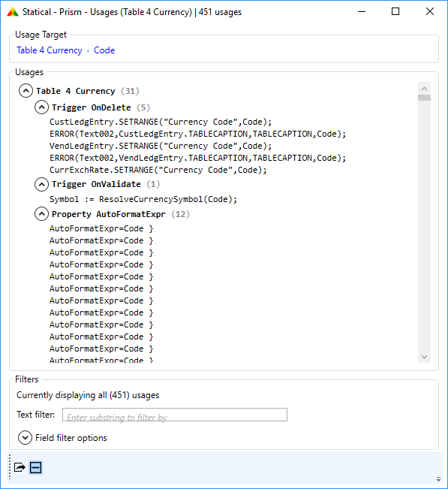Image resolution: width=448 pixels, height=489 pixels.
Task: Click the scroll up arrow in Usages
Action: (x=424, y=89)
